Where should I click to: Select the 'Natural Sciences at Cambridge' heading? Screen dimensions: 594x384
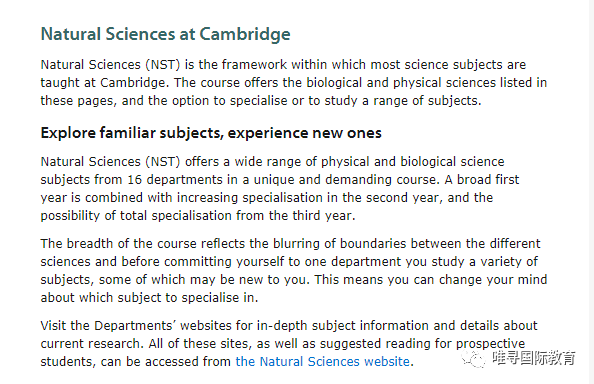click(166, 34)
